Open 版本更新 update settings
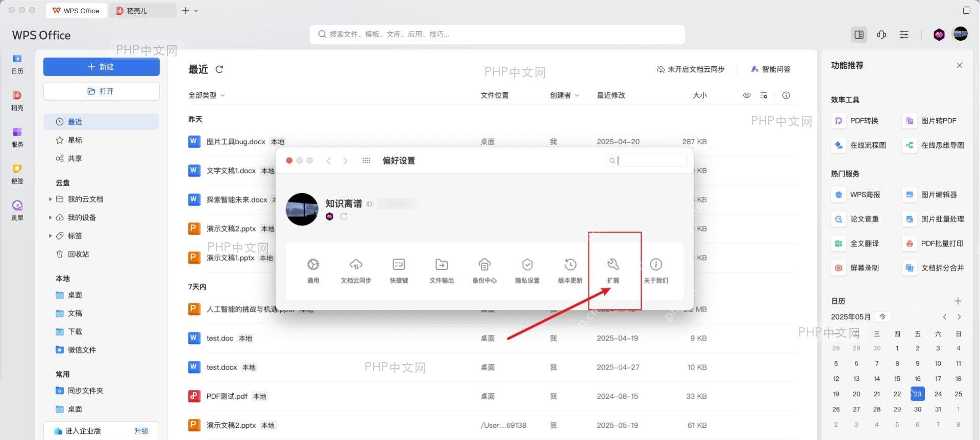 pyautogui.click(x=570, y=270)
